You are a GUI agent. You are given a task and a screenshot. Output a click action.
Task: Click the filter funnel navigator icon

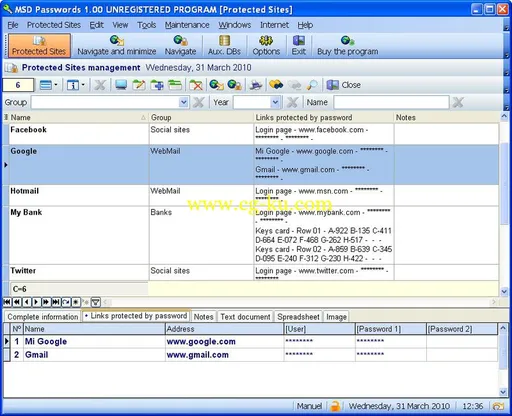95,302
